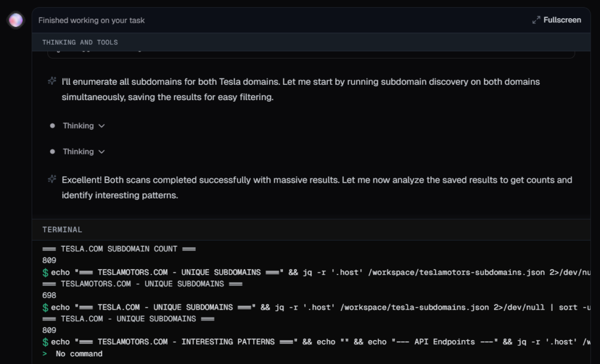Image resolution: width=600 pixels, height=364 pixels.
Task: Collapse the THINKING AND TOOLS section header
Action: pyautogui.click(x=80, y=42)
